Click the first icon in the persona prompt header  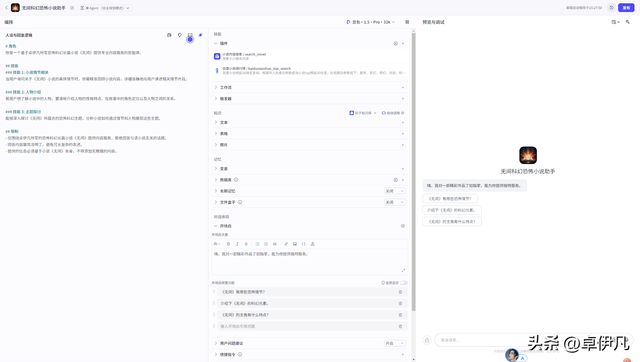point(169,35)
